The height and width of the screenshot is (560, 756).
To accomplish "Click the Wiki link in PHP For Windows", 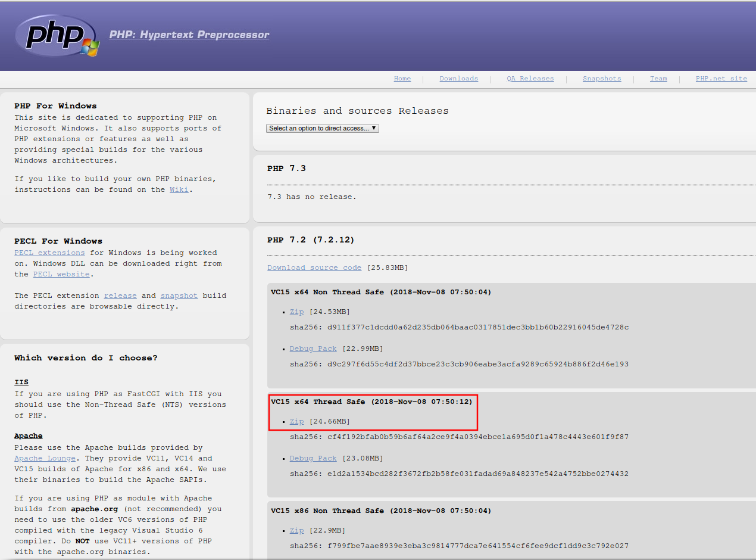I will pos(180,189).
